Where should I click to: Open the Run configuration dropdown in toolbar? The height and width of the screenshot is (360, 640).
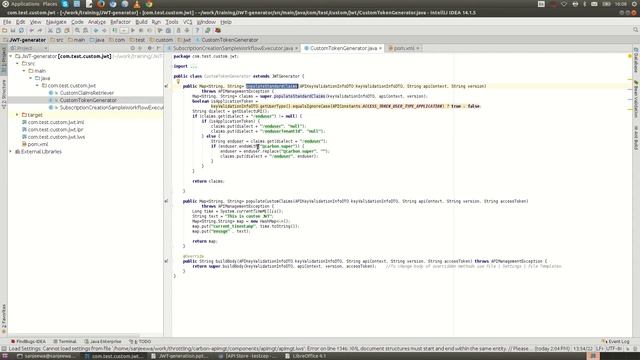pyautogui.click(x=124, y=30)
